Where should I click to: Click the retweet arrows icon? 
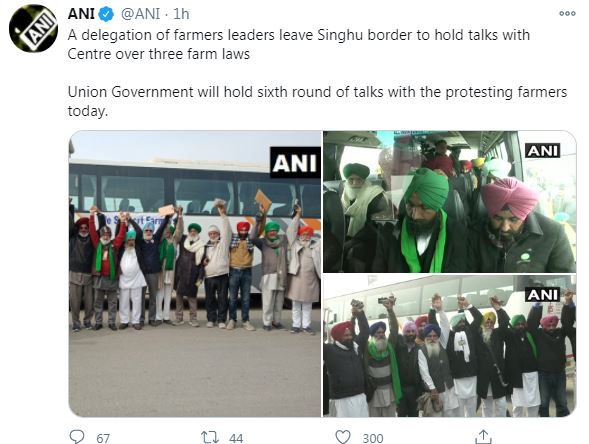210,437
